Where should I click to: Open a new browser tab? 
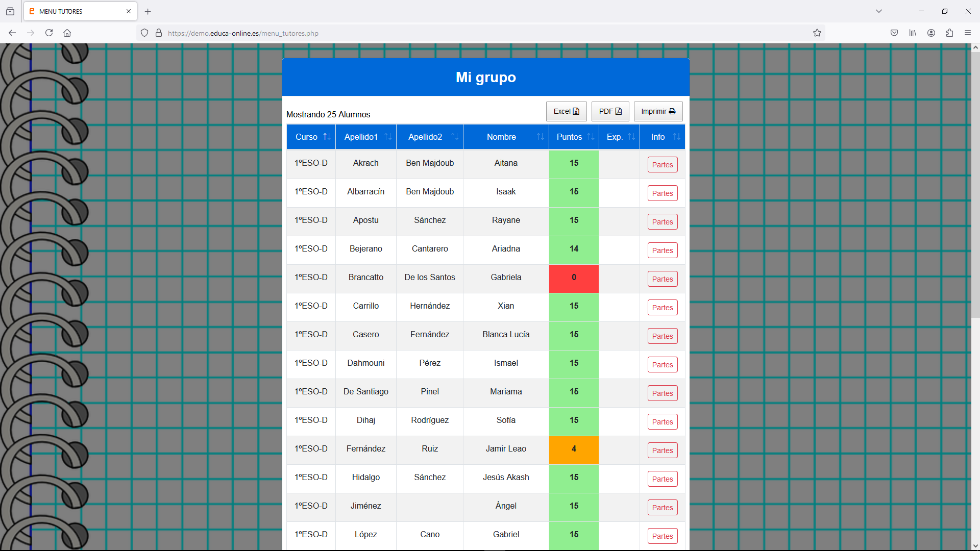click(x=148, y=11)
